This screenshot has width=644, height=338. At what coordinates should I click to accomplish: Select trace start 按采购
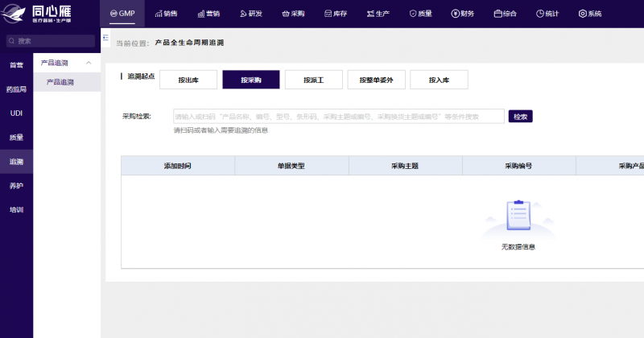point(251,80)
